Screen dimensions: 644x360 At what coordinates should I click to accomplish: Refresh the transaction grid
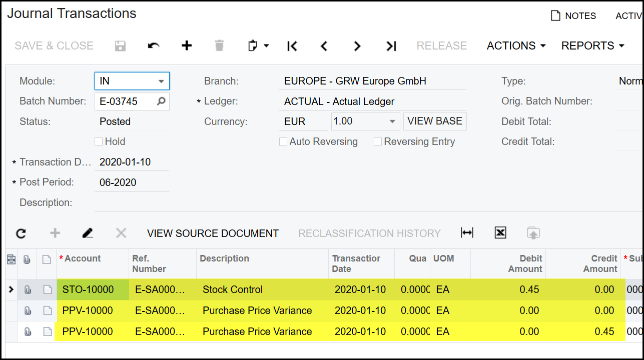tap(21, 233)
